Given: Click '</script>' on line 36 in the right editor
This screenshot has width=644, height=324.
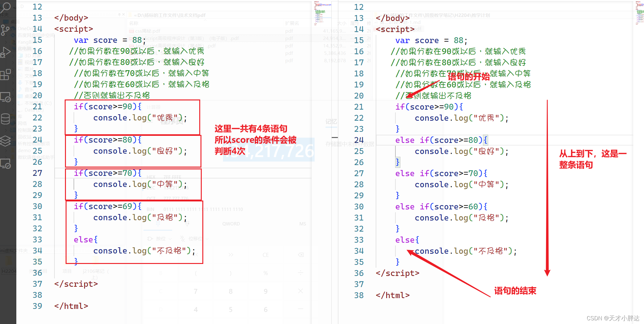Looking at the screenshot, I should (398, 273).
